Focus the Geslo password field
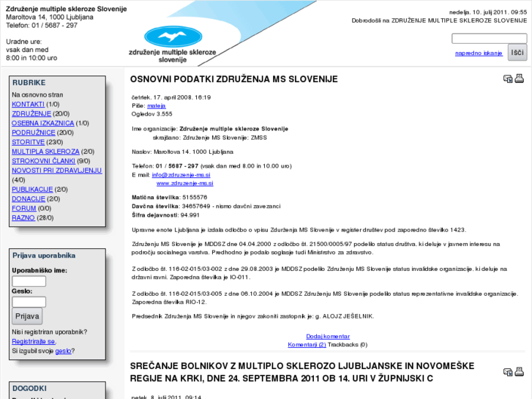This screenshot has height=399, width=532. [x=29, y=302]
